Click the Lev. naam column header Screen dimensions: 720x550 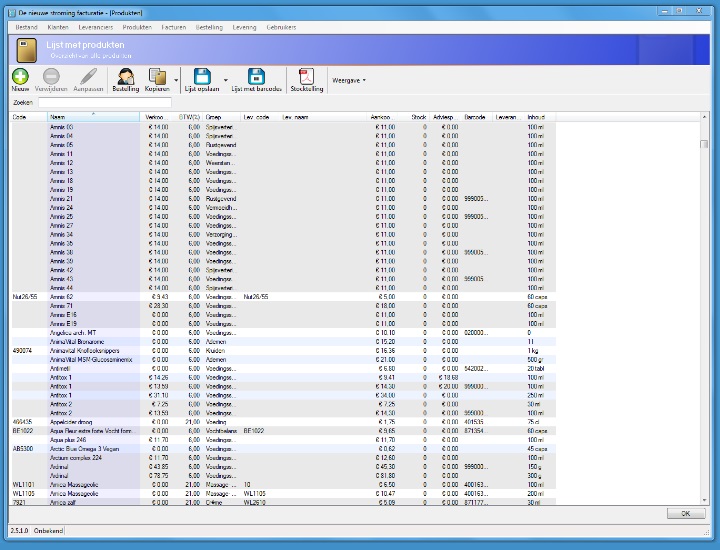pos(322,117)
